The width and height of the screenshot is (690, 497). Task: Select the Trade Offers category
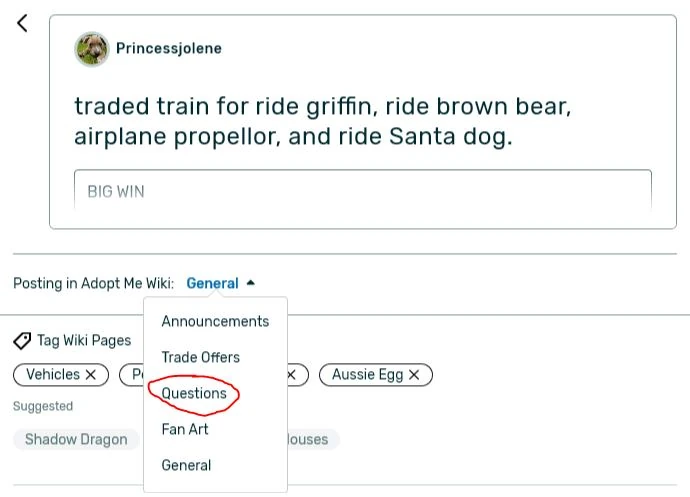point(201,357)
